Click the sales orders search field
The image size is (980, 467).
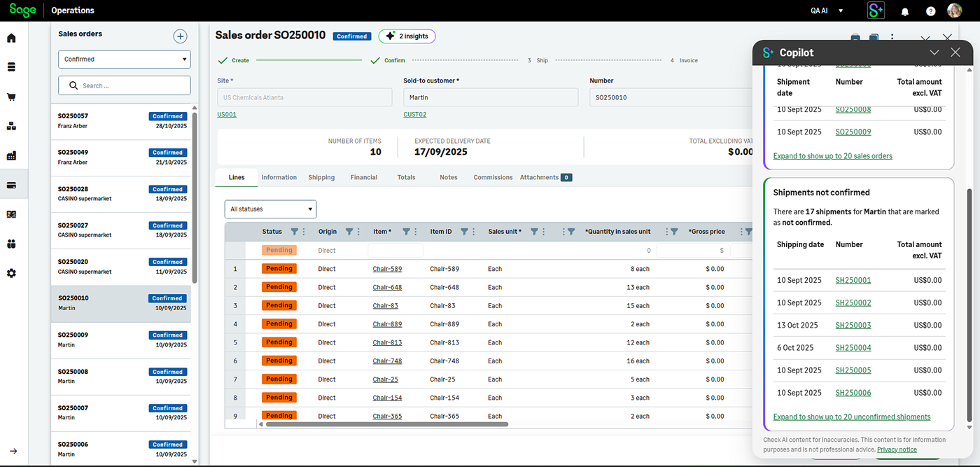coord(124,85)
